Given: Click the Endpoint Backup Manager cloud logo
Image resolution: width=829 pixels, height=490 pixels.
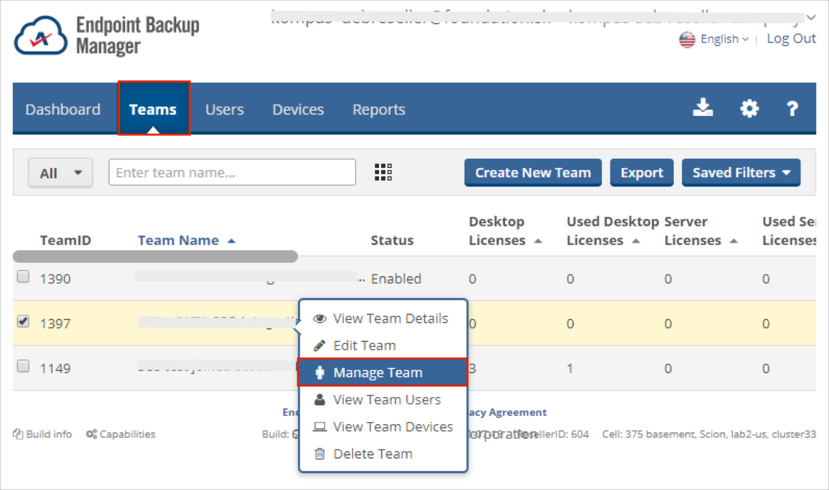Looking at the screenshot, I should point(39,36).
